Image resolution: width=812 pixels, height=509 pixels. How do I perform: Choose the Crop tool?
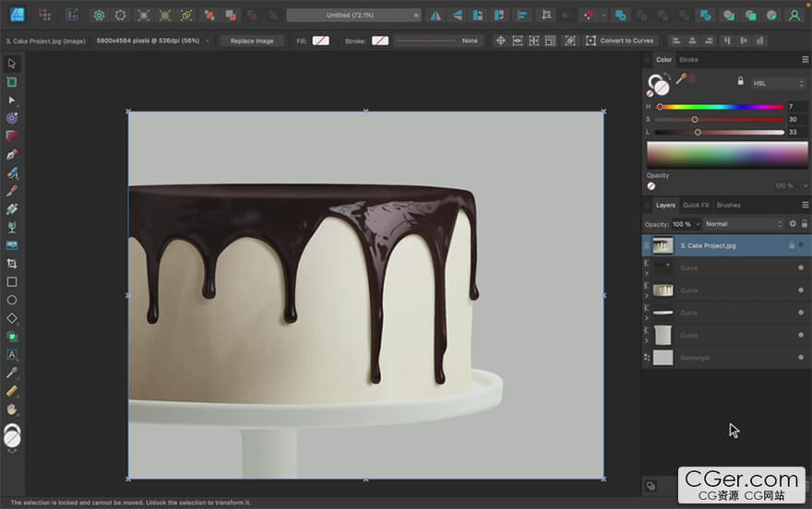(x=12, y=264)
